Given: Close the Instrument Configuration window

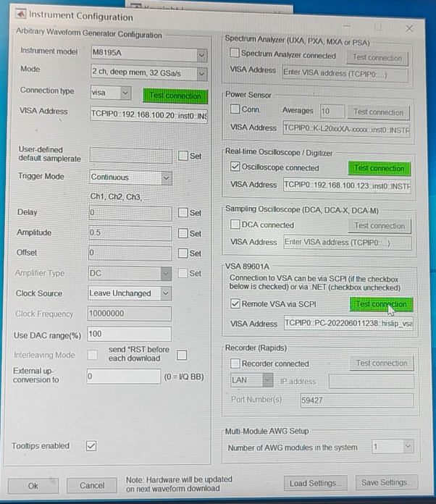Looking at the screenshot, I should click(409, 28).
